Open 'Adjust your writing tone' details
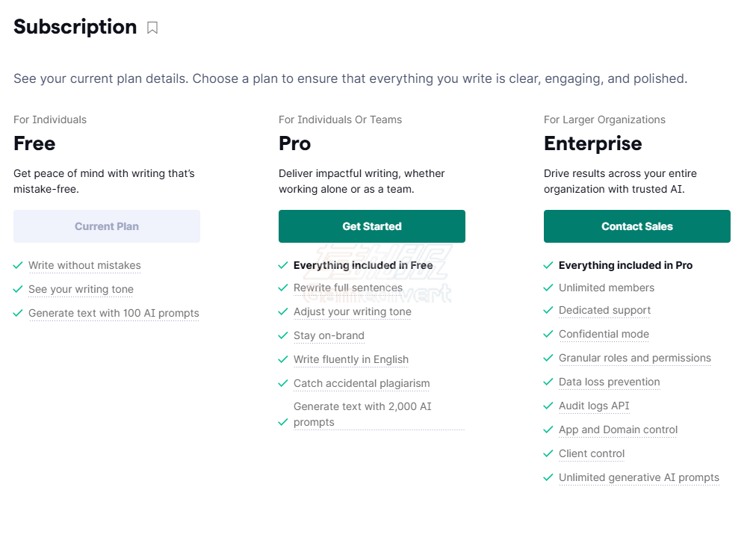Viewport: 756px width, 546px height. (x=352, y=311)
